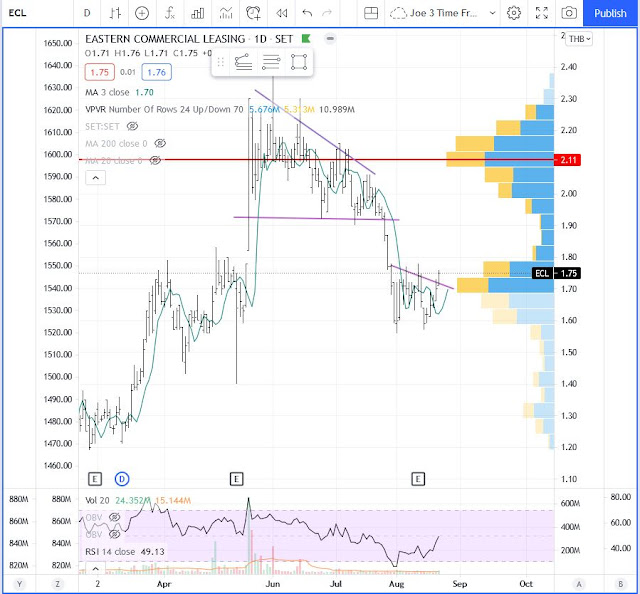Toggle visibility of MA 200 close indicator
Viewport: 640px width, 594px height.
[x=160, y=143]
